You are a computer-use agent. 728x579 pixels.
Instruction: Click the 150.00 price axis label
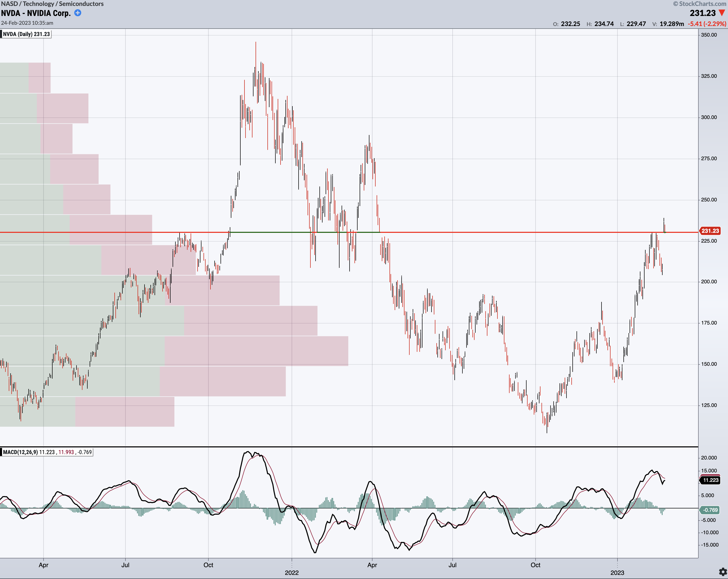(709, 364)
